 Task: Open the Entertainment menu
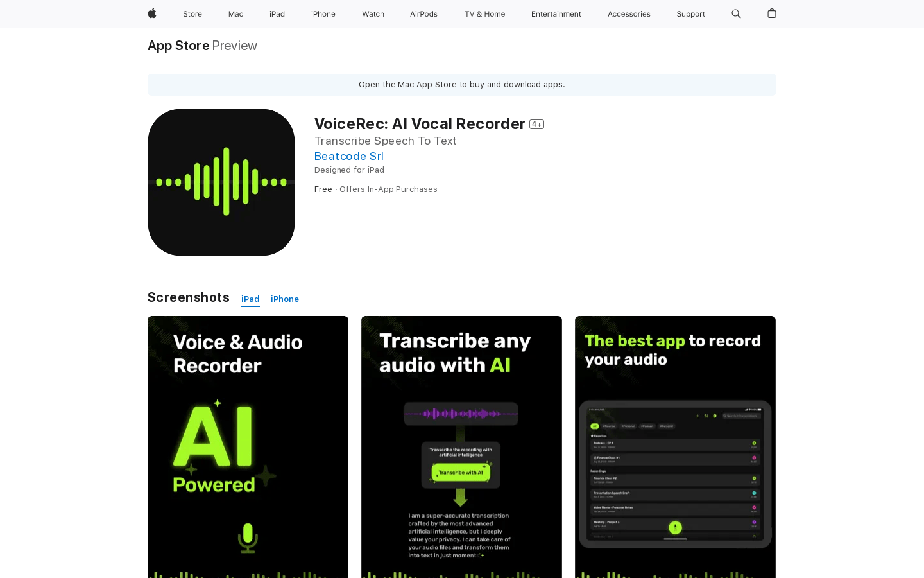pyautogui.click(x=556, y=13)
